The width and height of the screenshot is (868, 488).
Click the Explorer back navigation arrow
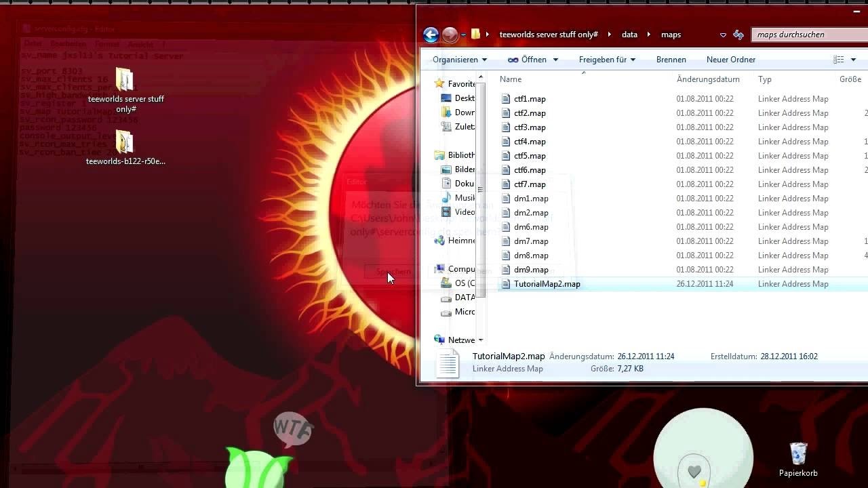[x=431, y=35]
